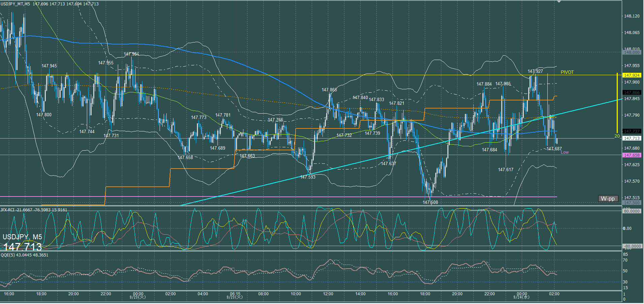The height and width of the screenshot is (304, 644).
Task: Select the pink 147.658 price tag
Action: tap(632, 155)
